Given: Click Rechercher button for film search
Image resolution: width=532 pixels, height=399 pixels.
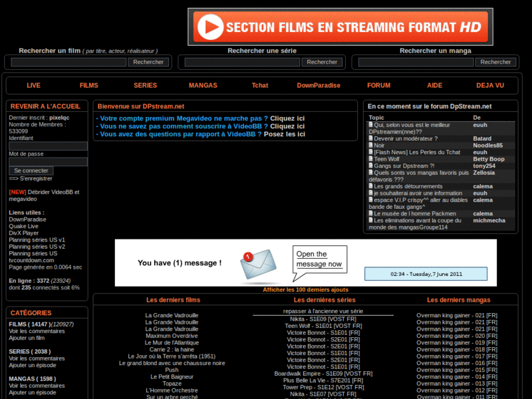Looking at the screenshot, I should point(148,62).
